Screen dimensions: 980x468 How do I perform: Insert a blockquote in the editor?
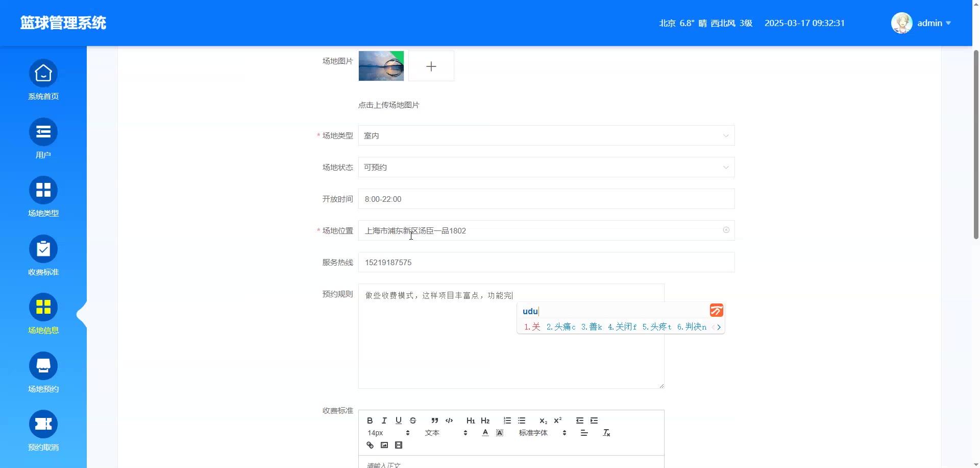click(x=435, y=420)
